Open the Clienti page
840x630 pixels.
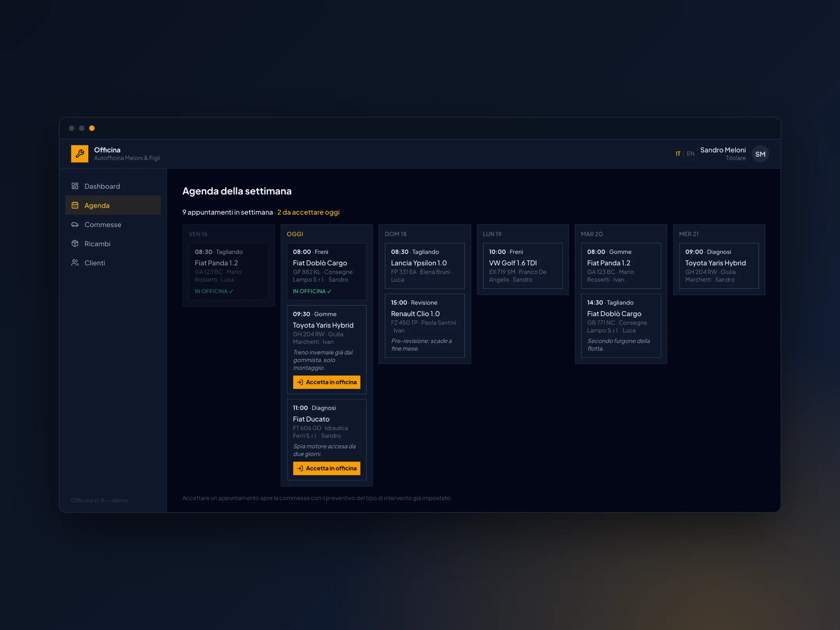(113, 262)
